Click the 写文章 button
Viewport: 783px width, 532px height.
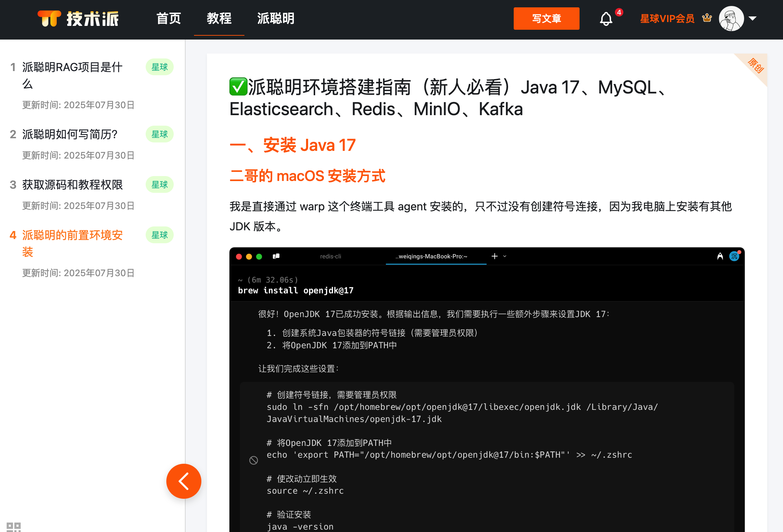tap(546, 19)
